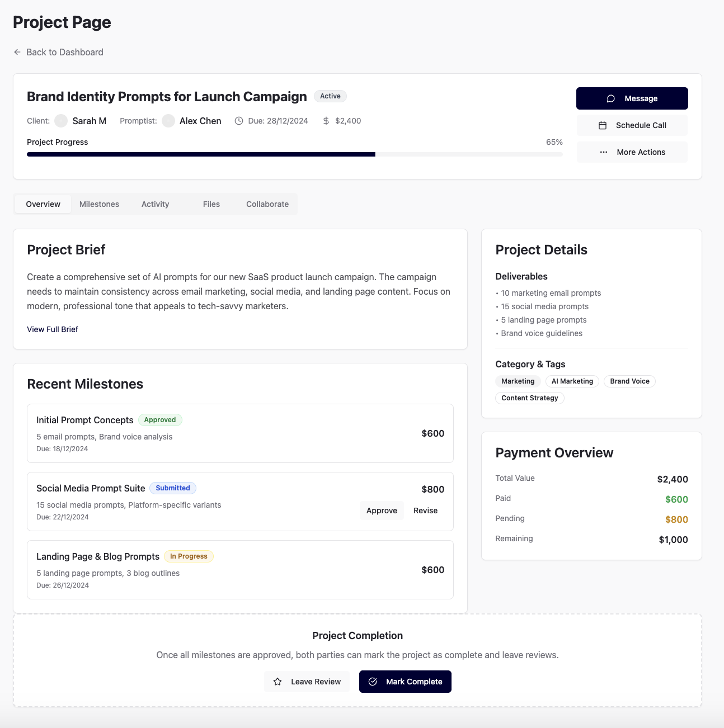Switch to the Collaborate tab
Screen dimensions: 724x728
tap(267, 204)
